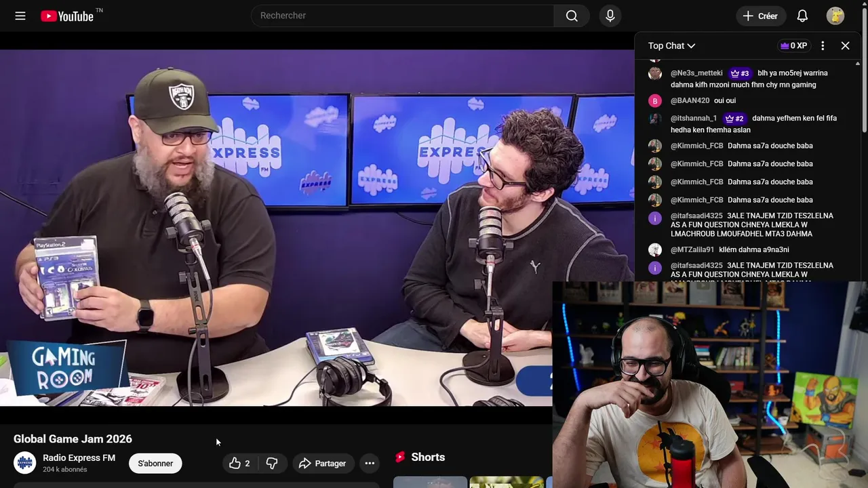Open second Shorts thumbnail

point(507,483)
